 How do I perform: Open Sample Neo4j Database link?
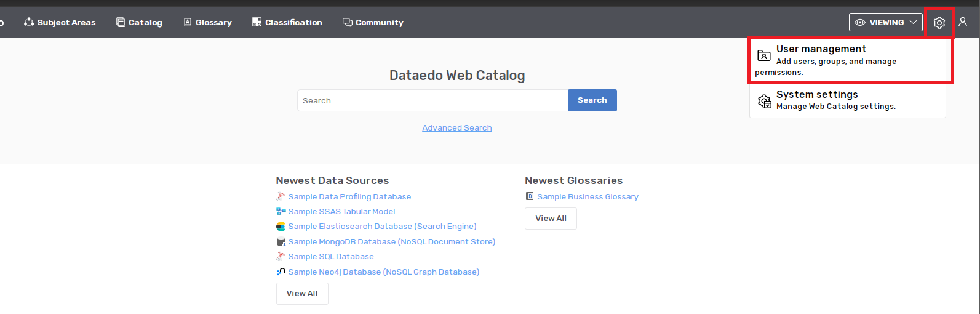(x=384, y=272)
